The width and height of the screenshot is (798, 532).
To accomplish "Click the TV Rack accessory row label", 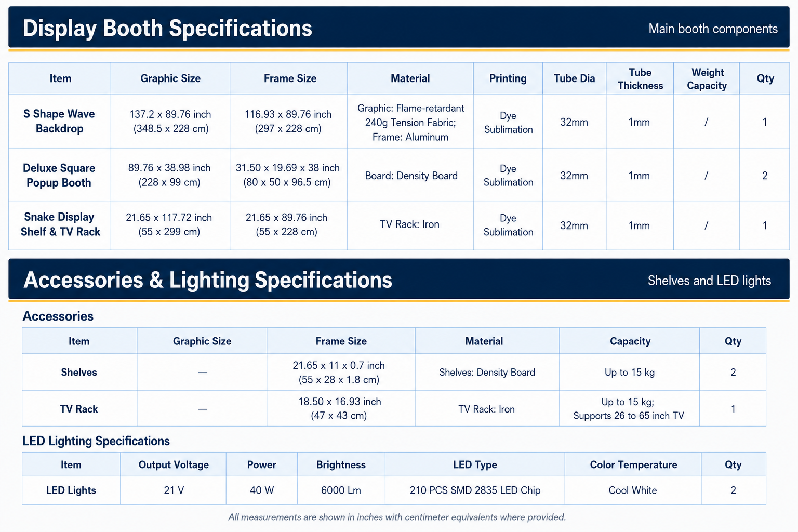I will 79,409.
